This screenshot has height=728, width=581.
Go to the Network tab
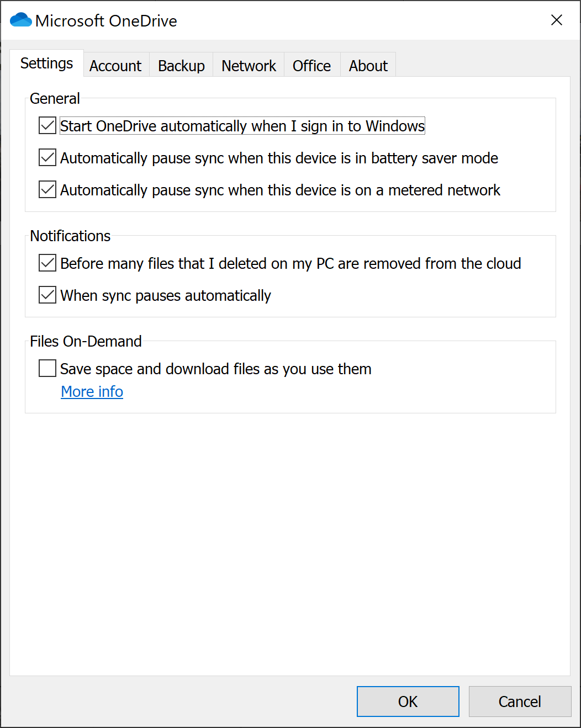[x=249, y=66]
